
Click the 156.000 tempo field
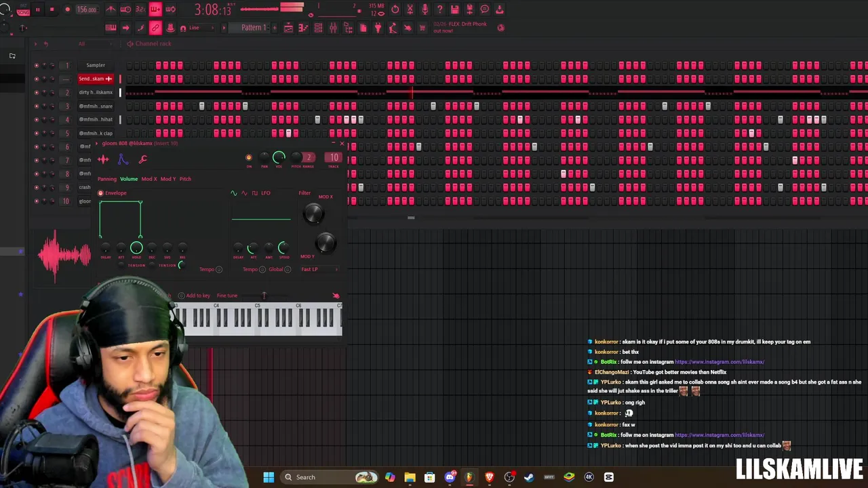(x=86, y=9)
